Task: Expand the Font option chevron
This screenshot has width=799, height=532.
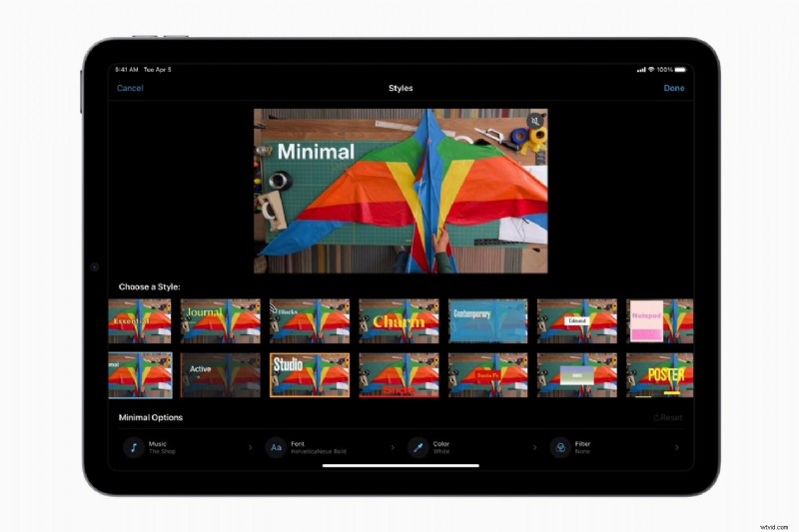Action: (x=393, y=447)
